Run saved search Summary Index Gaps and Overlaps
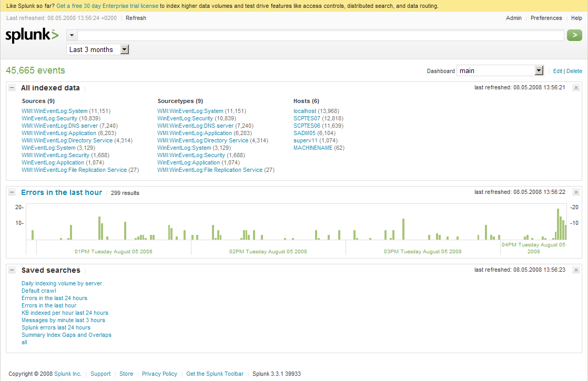The image size is (588, 381). [66, 335]
